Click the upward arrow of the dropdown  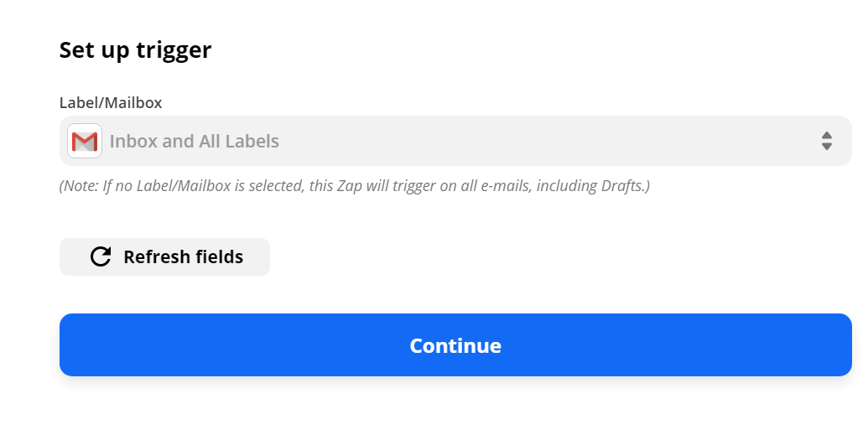(x=826, y=136)
